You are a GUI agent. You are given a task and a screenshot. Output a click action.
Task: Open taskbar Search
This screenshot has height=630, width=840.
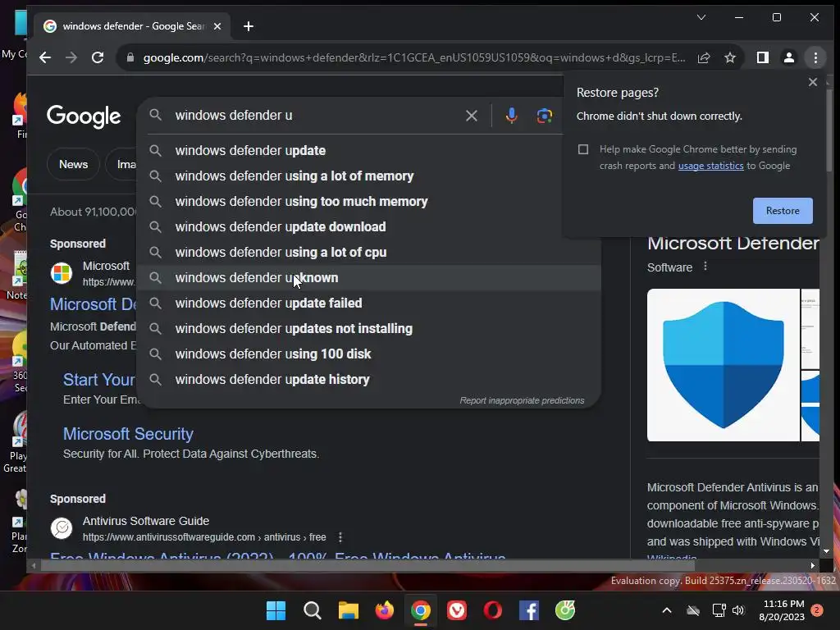(x=313, y=610)
